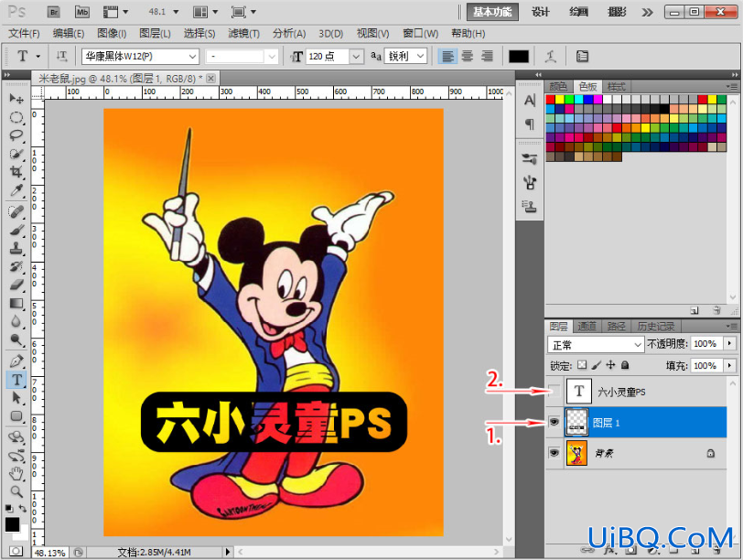Image resolution: width=743 pixels, height=560 pixels.
Task: Set right align text
Action: pos(487,57)
